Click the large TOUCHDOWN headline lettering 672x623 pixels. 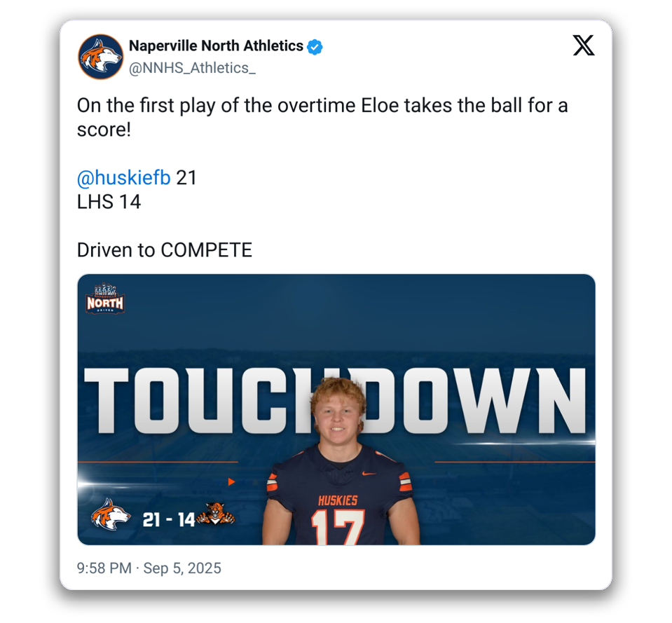click(336, 401)
